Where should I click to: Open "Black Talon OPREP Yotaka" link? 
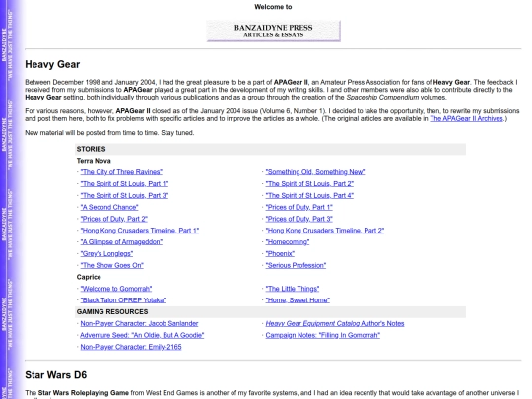(x=123, y=300)
